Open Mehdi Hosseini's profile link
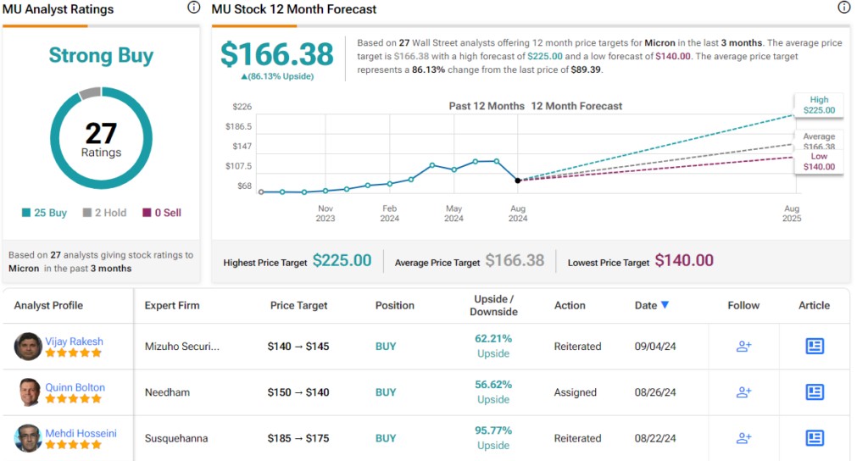Image resolution: width=868 pixels, height=461 pixels. click(x=81, y=433)
